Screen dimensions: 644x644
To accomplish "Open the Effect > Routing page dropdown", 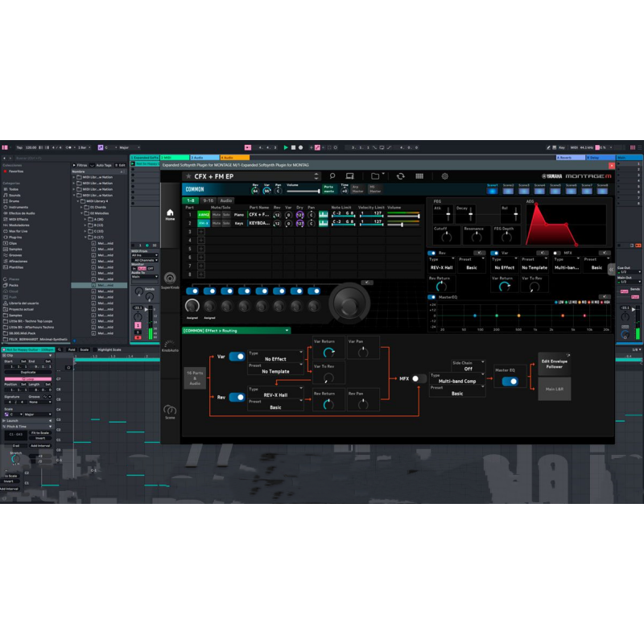I will [236, 331].
